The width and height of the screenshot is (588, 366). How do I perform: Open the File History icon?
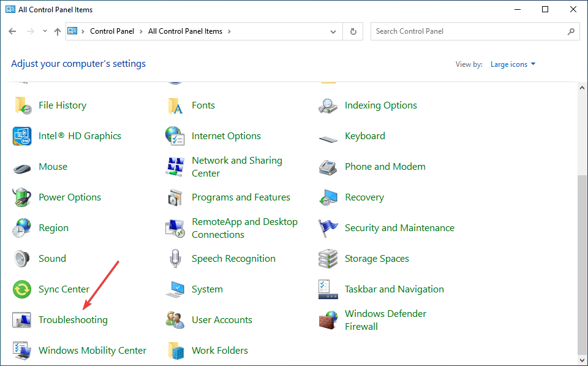click(22, 105)
